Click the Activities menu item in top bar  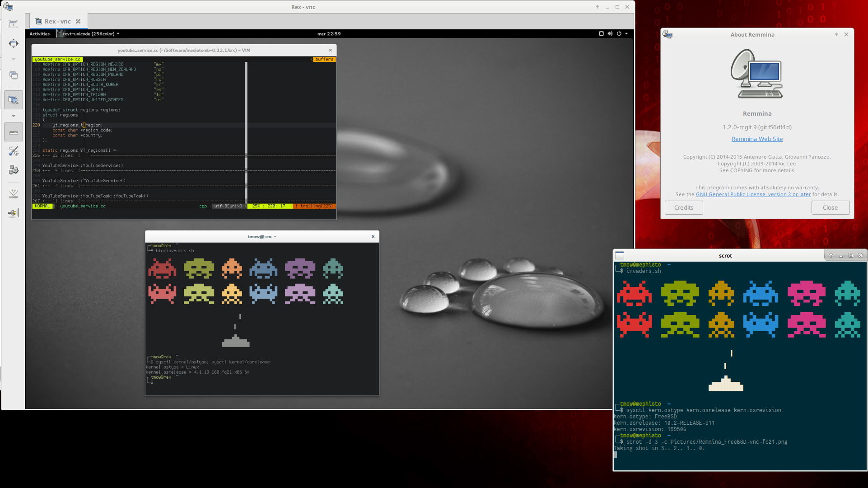coord(40,33)
